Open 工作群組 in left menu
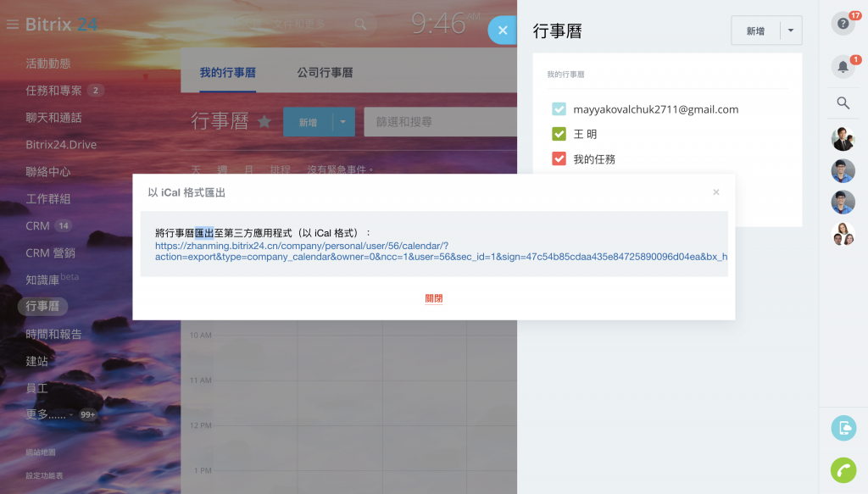Screen dimensions: 868x494 point(48,198)
